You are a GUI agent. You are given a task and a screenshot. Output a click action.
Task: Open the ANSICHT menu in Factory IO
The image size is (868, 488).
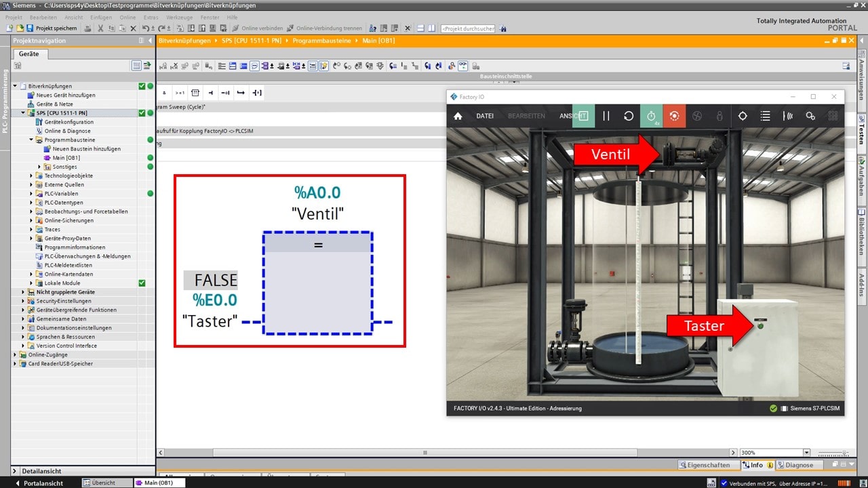572,116
